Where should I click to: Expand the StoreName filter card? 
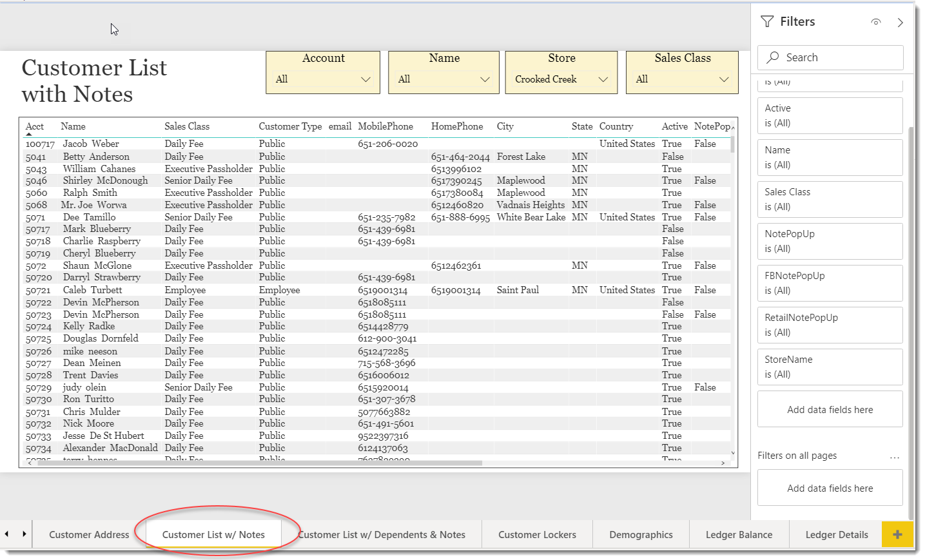pos(830,367)
